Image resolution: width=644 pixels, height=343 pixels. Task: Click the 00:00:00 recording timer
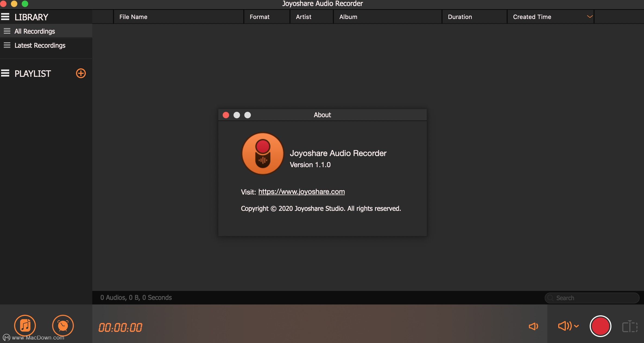click(120, 328)
